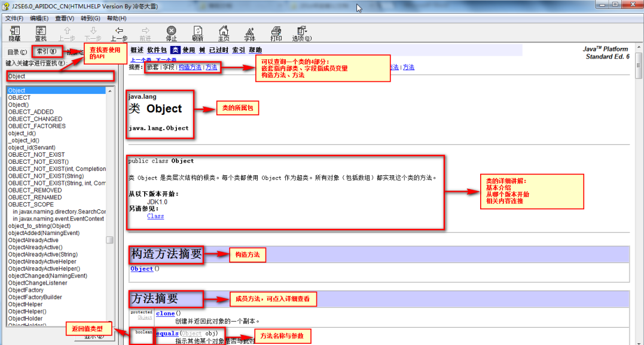Select OBJECT_SCOPE in the index list
The image size is (644, 345).
click(x=31, y=204)
